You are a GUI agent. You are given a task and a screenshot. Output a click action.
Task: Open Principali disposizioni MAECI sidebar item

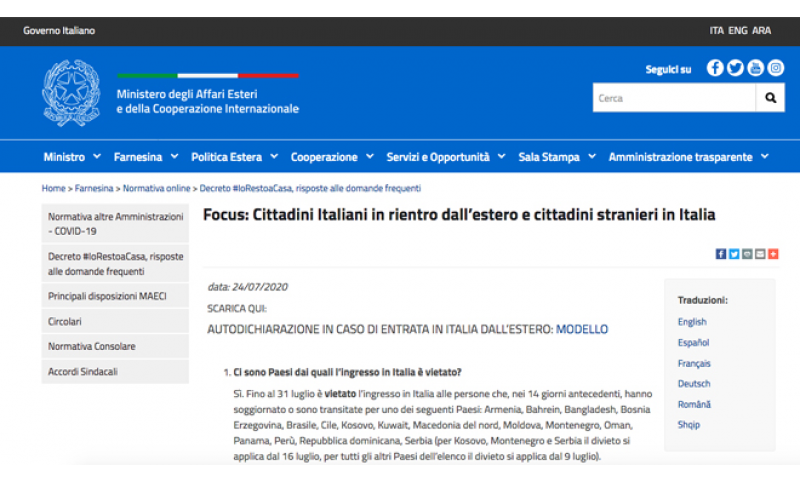click(115, 296)
